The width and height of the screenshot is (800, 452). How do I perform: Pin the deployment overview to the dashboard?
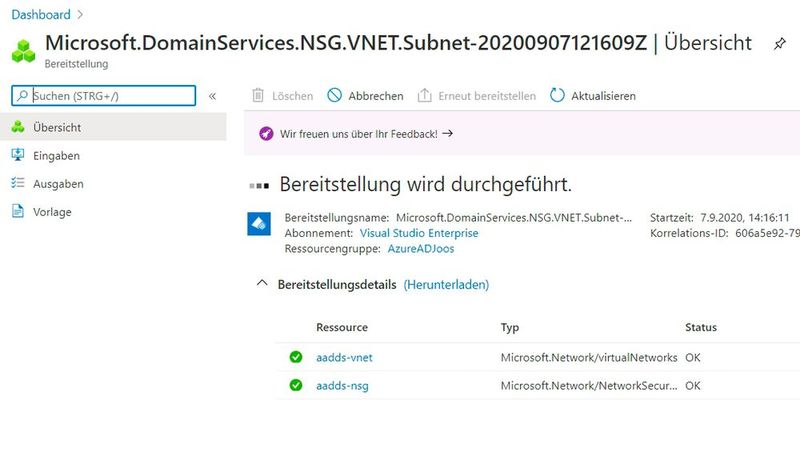click(779, 44)
